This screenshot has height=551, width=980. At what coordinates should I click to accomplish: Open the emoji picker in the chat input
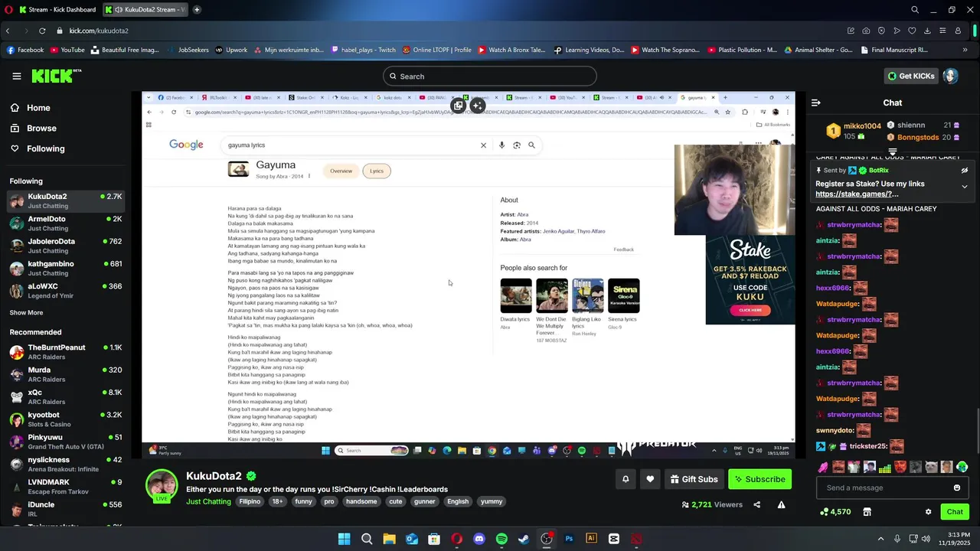pyautogui.click(x=956, y=487)
